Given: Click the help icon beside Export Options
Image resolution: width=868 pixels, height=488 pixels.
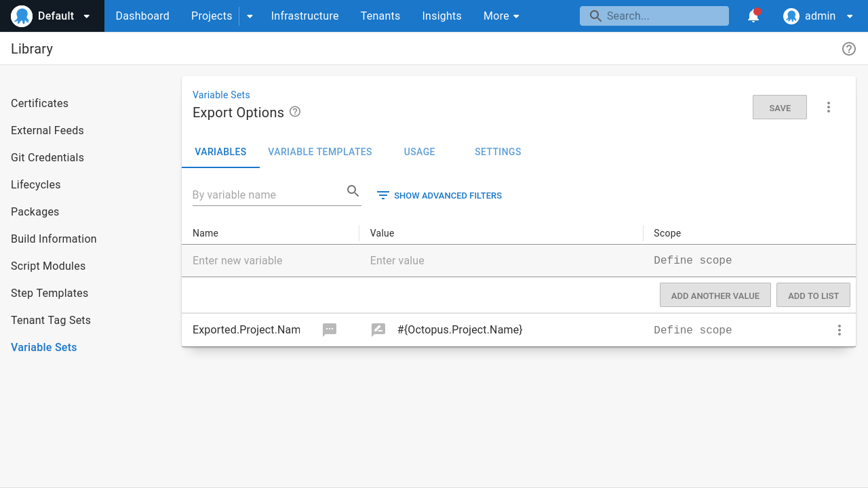Looking at the screenshot, I should click(294, 112).
